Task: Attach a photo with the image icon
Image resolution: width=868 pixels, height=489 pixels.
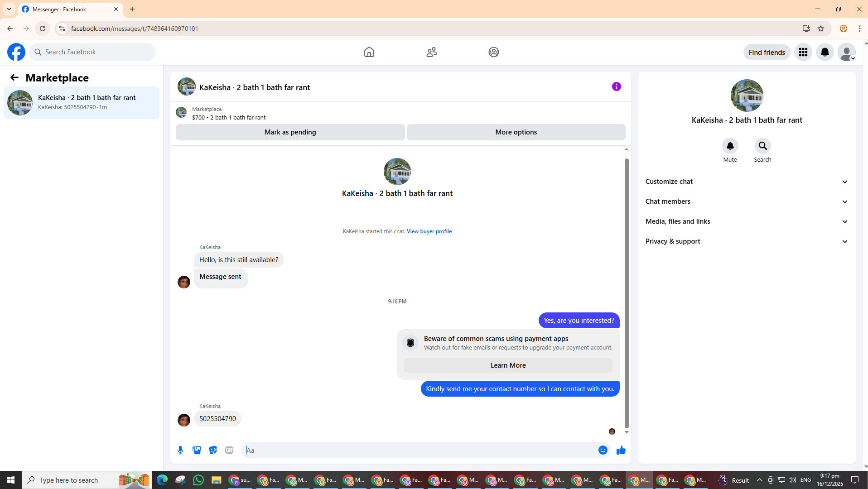Action: point(197,450)
